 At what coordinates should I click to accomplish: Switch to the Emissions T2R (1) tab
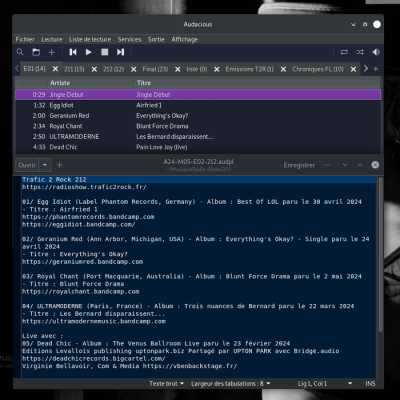click(x=249, y=69)
